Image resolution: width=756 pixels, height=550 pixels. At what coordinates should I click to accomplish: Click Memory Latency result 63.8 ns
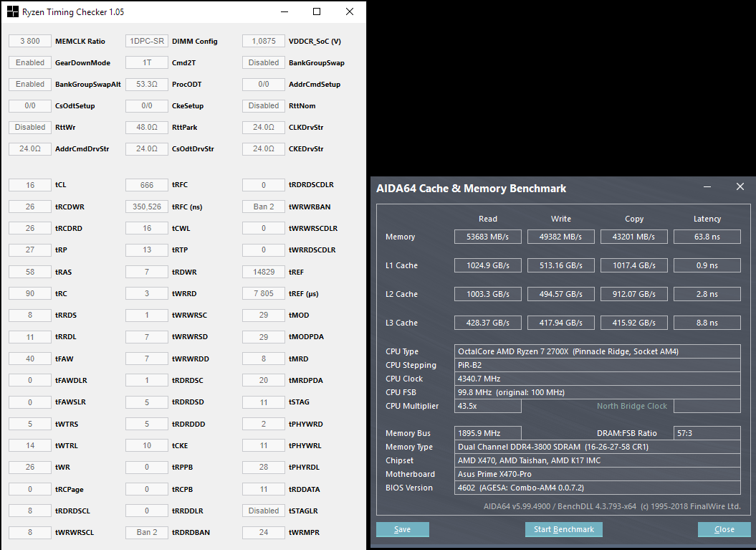pos(707,237)
